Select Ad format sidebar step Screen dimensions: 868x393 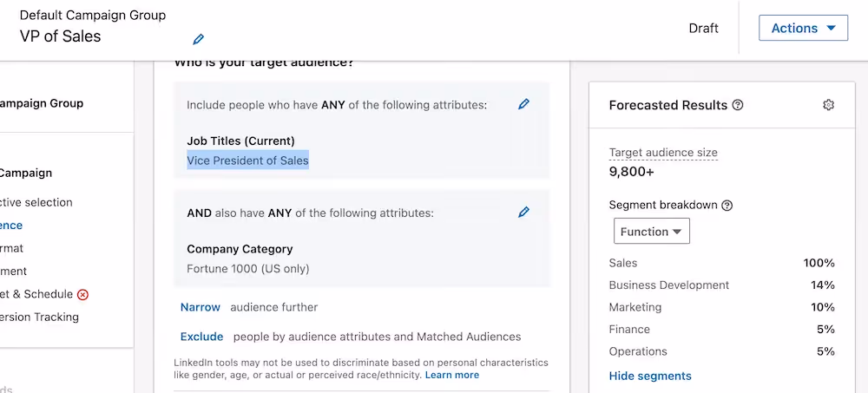tap(11, 248)
